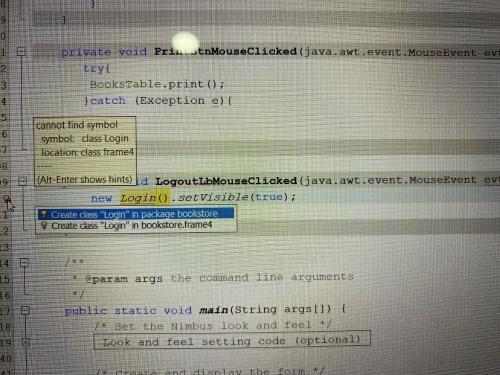Viewport: 500px width, 375px height.
Task: Click the try keyword line
Action: [96, 69]
